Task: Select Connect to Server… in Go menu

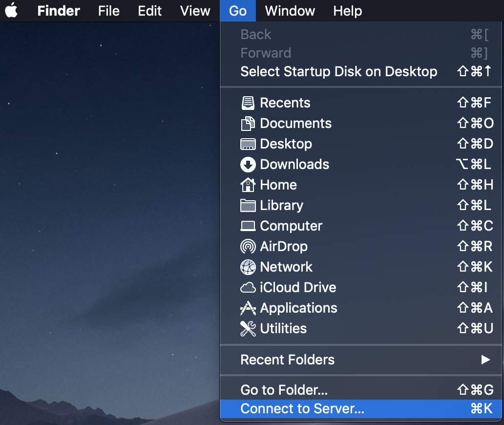Action: pyautogui.click(x=361, y=408)
